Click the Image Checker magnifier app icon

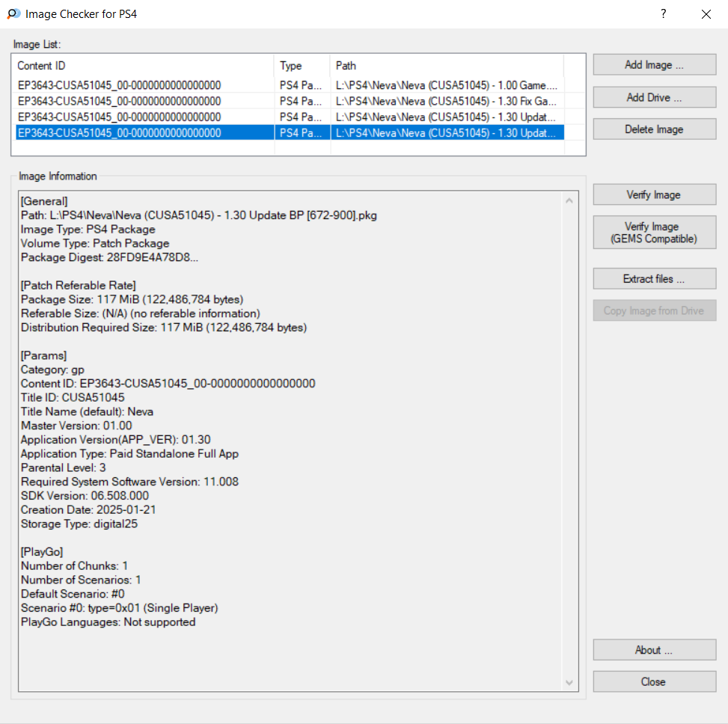click(x=13, y=14)
